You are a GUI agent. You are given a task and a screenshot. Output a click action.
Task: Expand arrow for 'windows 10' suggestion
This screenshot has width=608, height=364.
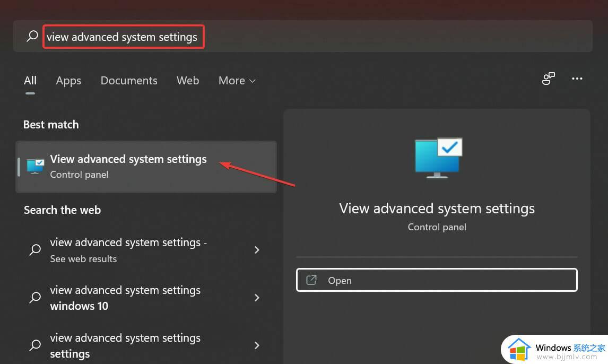(257, 298)
